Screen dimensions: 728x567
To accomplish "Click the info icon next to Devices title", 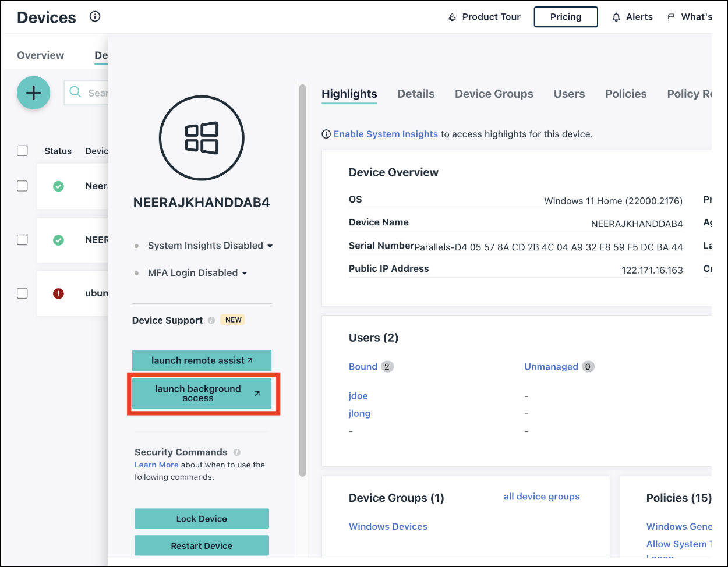I will pos(95,17).
